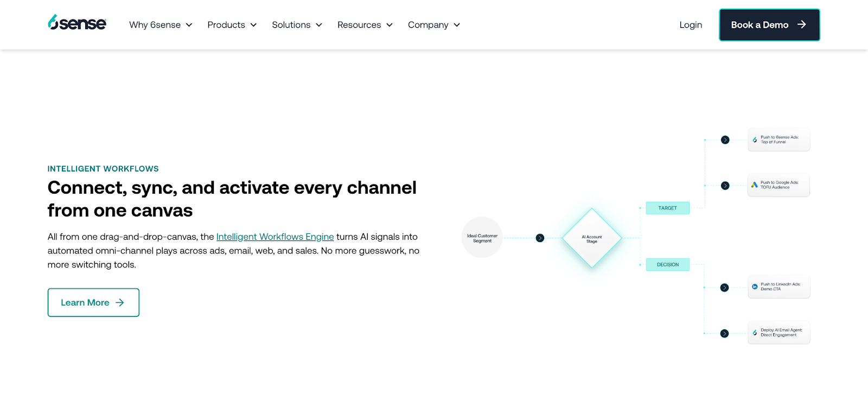Screen dimensions: 868x401
Task: Click the Login link
Action: [x=691, y=25]
